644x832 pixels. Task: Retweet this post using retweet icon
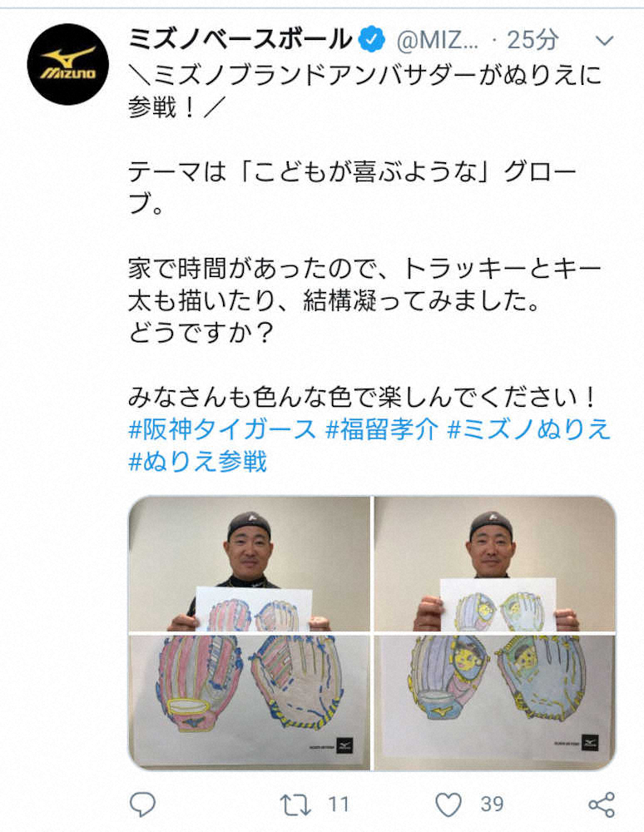(x=295, y=805)
